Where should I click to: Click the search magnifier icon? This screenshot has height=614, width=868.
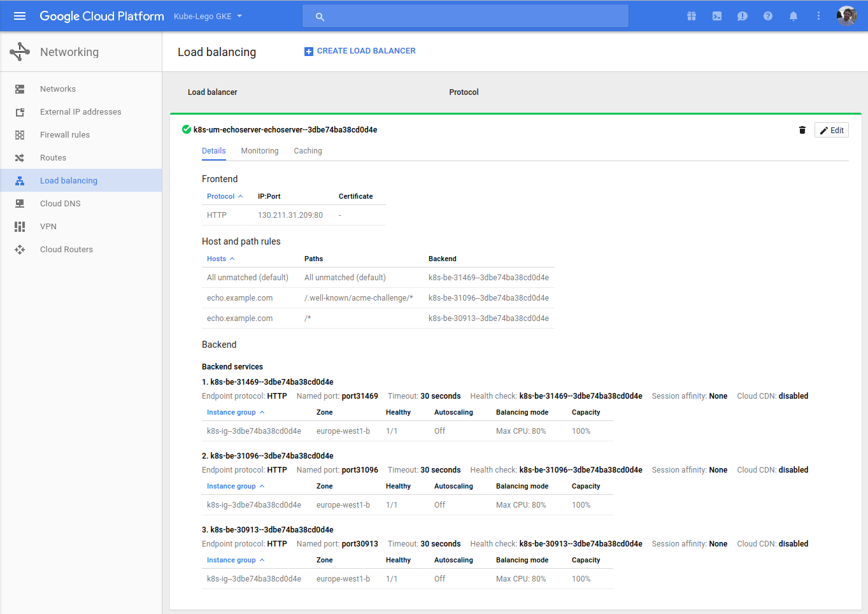[x=320, y=17]
